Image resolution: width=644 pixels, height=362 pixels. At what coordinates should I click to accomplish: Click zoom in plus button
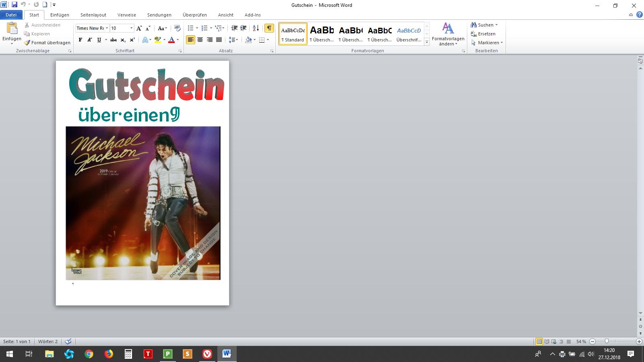(639, 341)
